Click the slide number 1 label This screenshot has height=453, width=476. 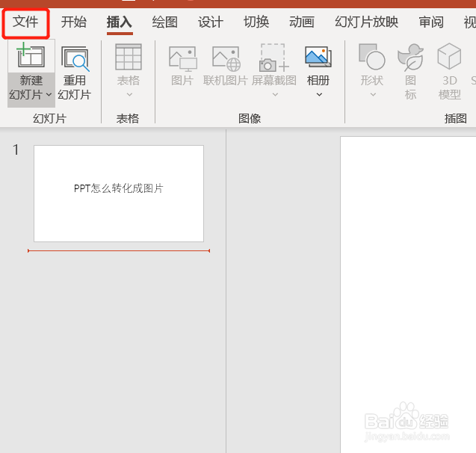[x=16, y=150]
